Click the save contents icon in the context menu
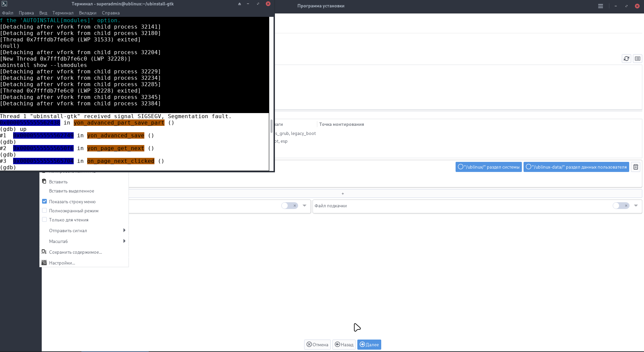 point(44,252)
